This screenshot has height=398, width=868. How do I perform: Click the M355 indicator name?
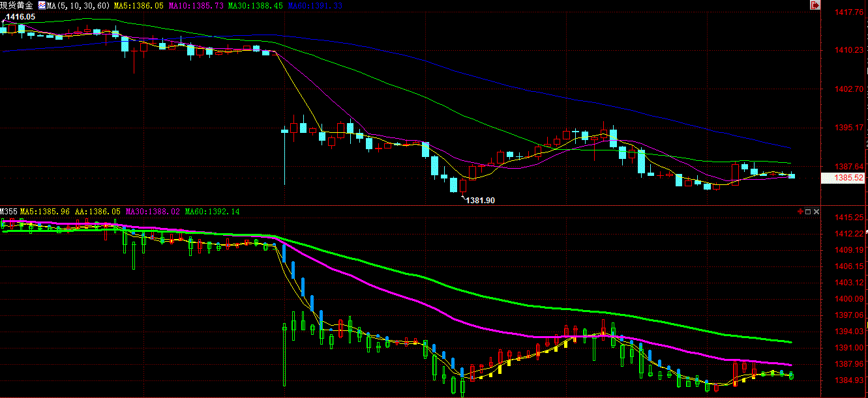pos(8,212)
